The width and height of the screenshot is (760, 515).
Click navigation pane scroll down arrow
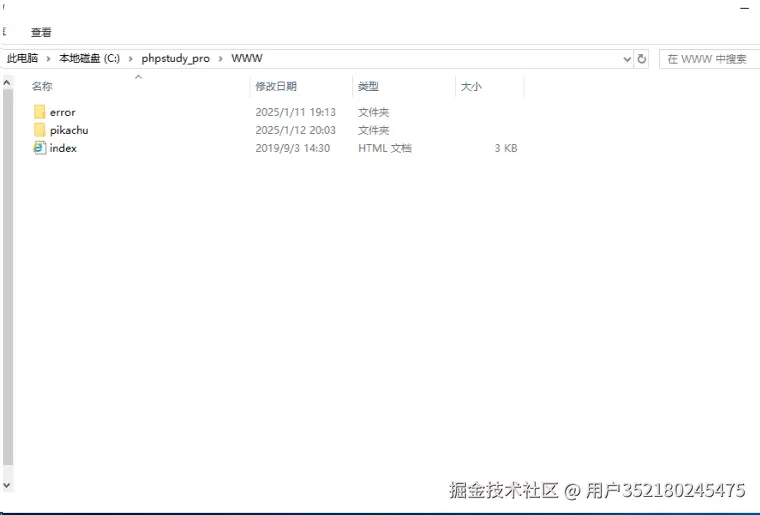[7, 485]
